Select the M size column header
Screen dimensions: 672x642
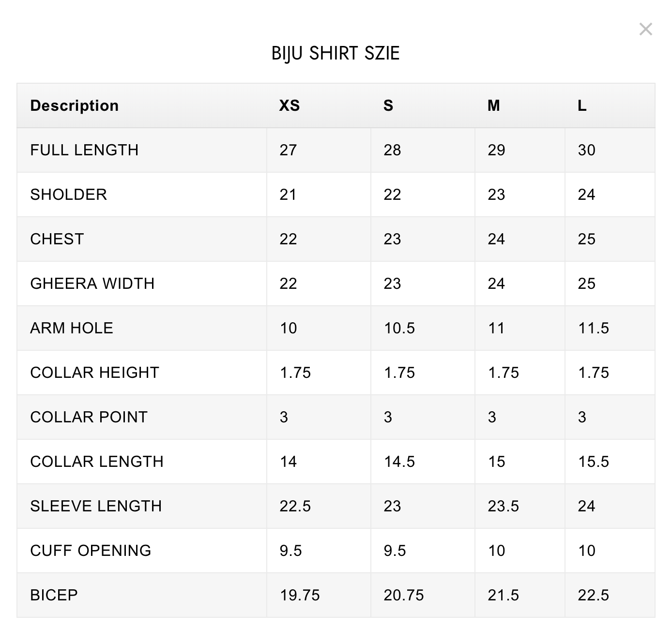pos(493,105)
